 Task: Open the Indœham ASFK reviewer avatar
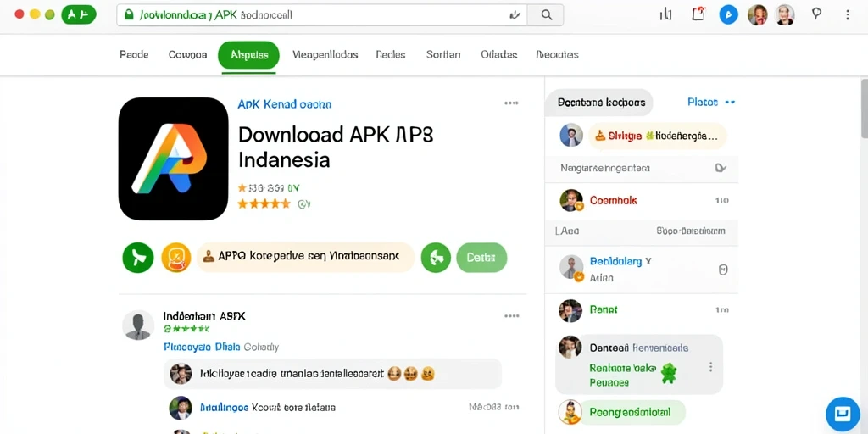(138, 325)
